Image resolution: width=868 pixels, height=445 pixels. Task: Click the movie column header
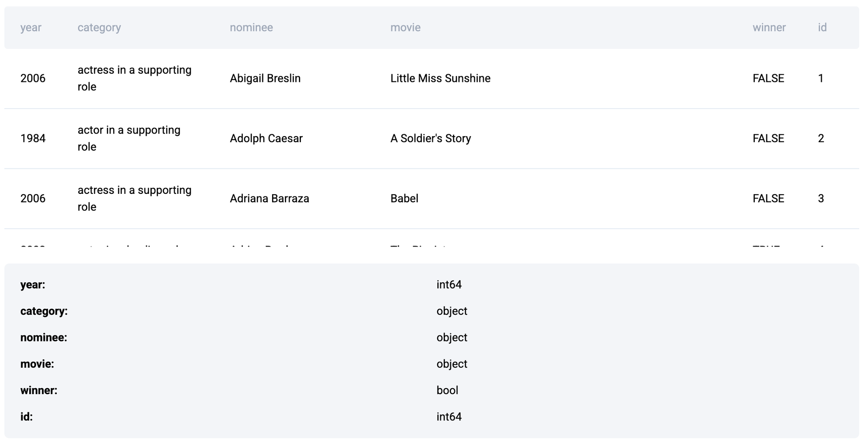pyautogui.click(x=405, y=28)
